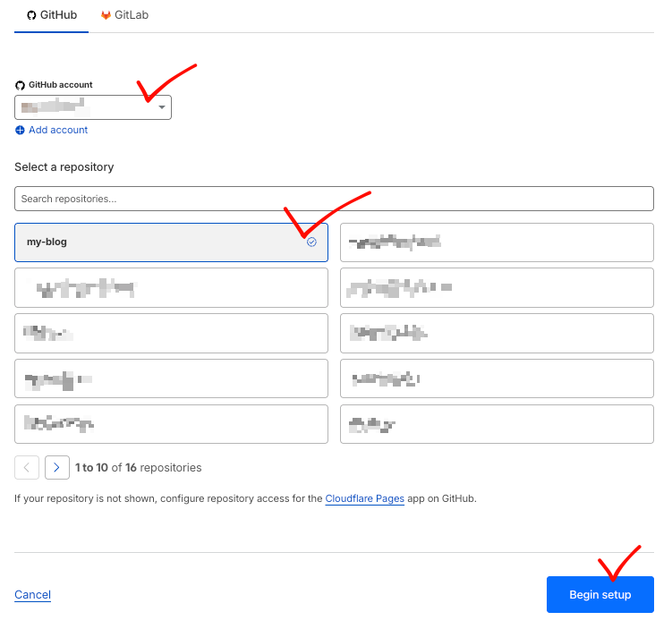672x629 pixels.
Task: Switch to the GitHub tab
Action: click(51, 15)
